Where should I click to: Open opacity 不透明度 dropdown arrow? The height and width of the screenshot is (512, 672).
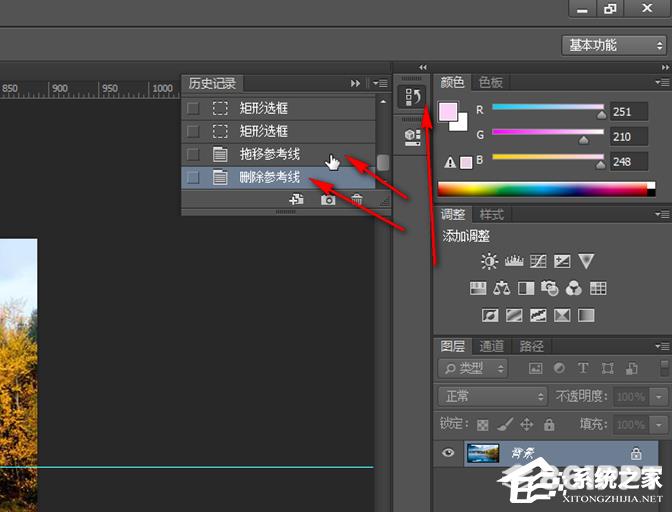click(x=659, y=397)
